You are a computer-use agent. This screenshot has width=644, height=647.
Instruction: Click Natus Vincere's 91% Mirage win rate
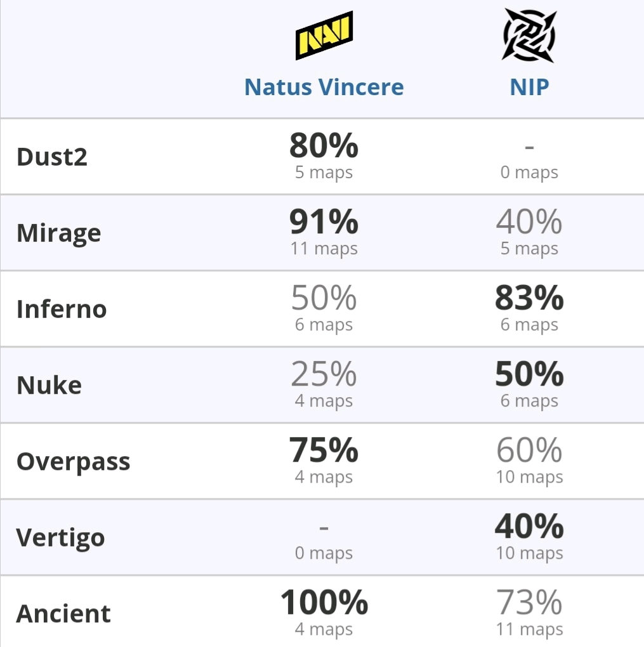(x=324, y=221)
